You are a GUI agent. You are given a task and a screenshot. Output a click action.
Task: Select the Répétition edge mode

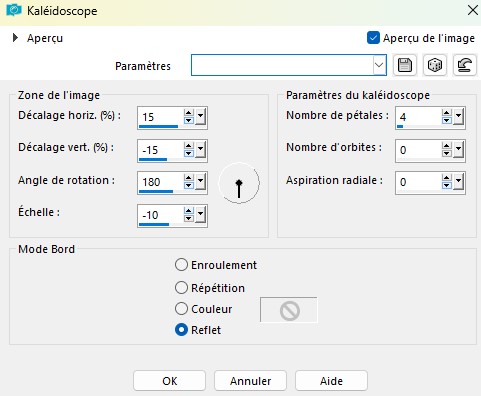(181, 288)
